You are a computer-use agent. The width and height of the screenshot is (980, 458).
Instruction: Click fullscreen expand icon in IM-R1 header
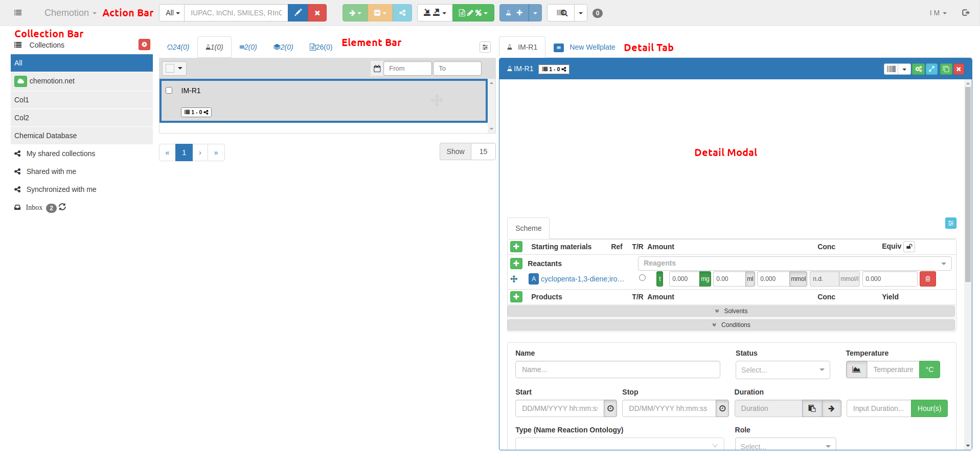coord(932,69)
